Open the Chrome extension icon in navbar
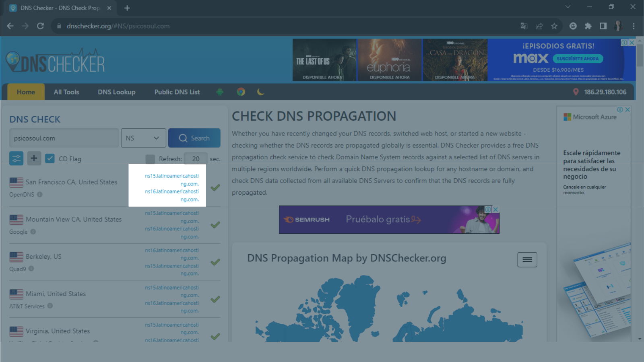644x362 pixels. tap(241, 92)
